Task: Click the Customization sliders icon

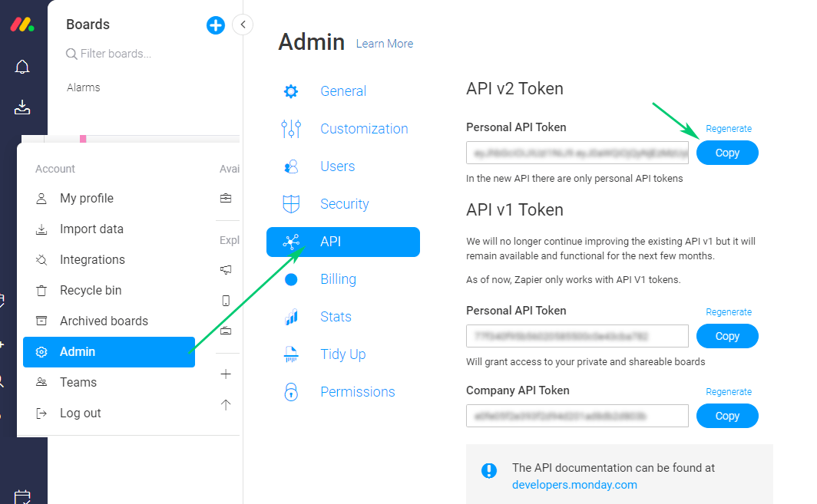Action: click(x=291, y=129)
